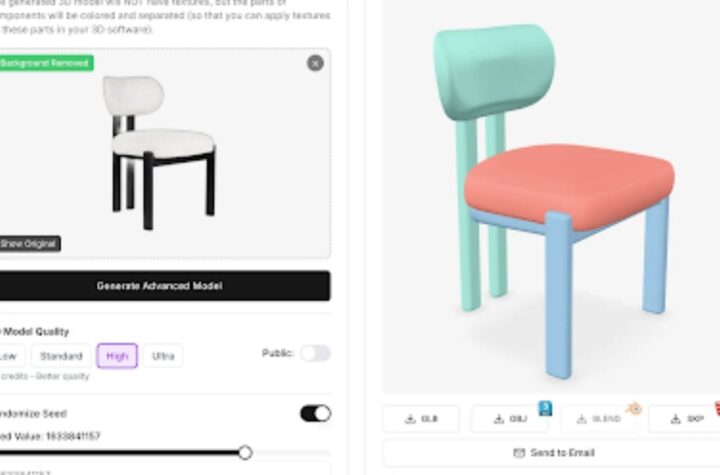Click the Show Original button
The height and width of the screenshot is (475, 720).
pos(28,243)
